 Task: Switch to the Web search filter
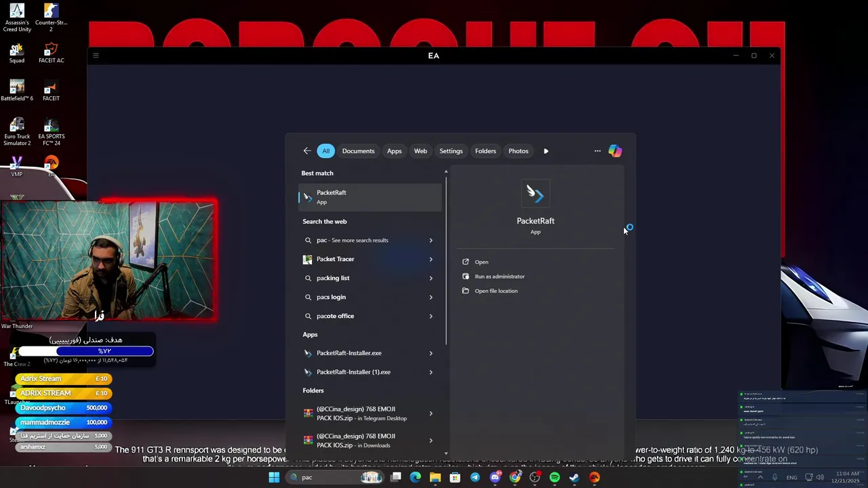click(420, 151)
